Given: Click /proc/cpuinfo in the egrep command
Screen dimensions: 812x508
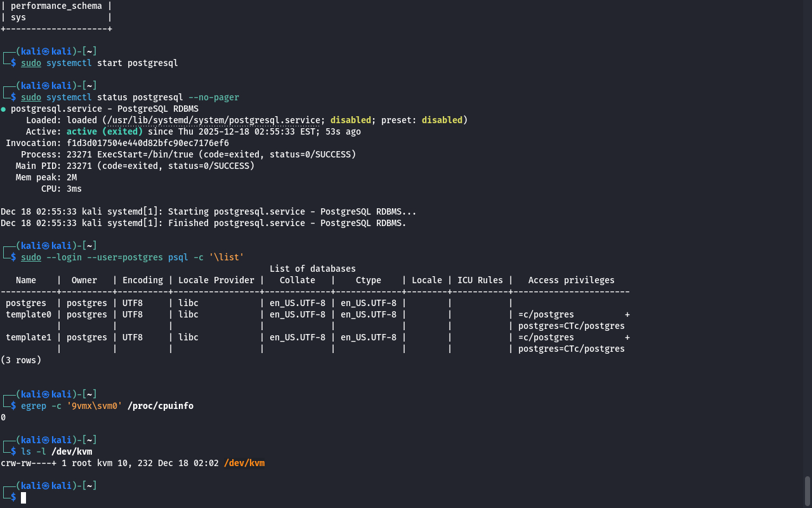Looking at the screenshot, I should click(160, 406).
